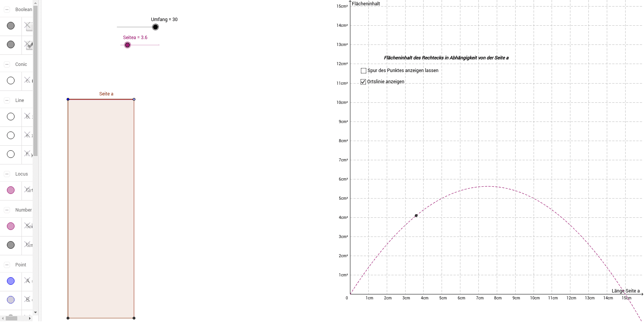Delete the Umfang number with its X icon

click(x=27, y=244)
